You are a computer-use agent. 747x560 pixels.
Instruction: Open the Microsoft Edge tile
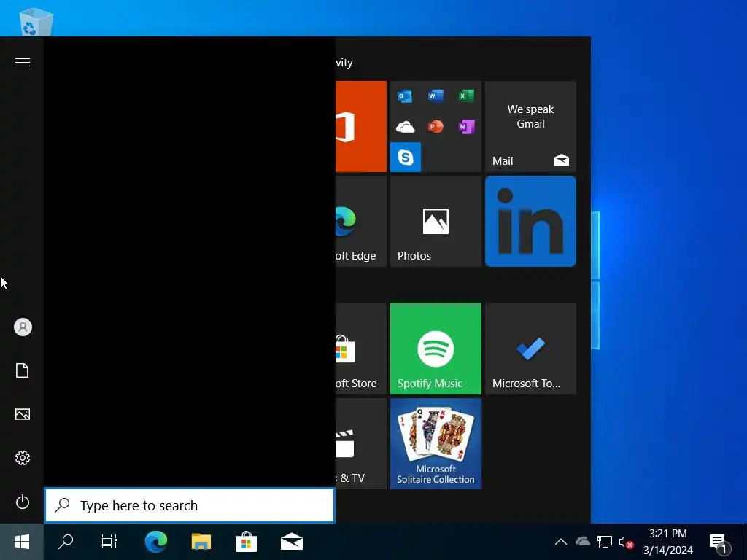point(360,221)
